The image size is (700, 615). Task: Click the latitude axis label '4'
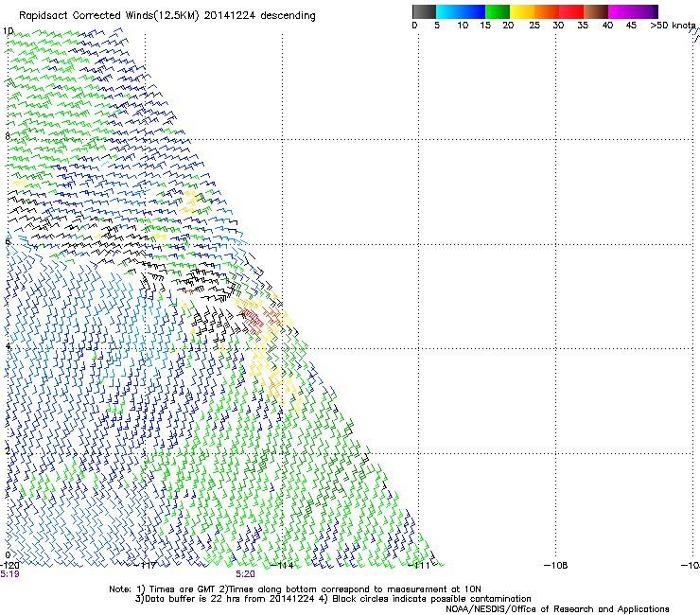pyautogui.click(x=8, y=346)
